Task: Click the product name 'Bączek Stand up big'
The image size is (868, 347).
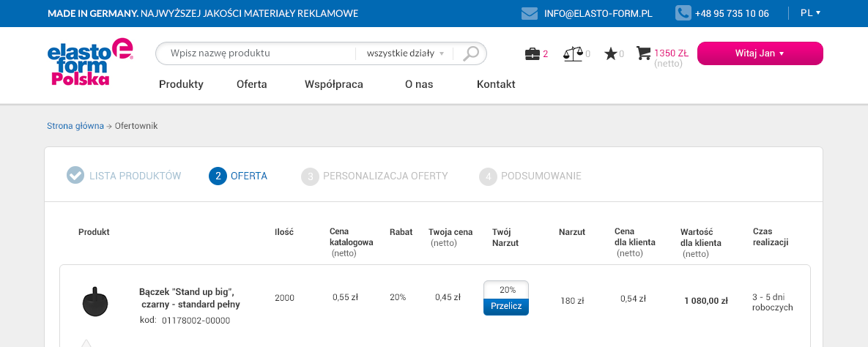Action: [x=189, y=298]
